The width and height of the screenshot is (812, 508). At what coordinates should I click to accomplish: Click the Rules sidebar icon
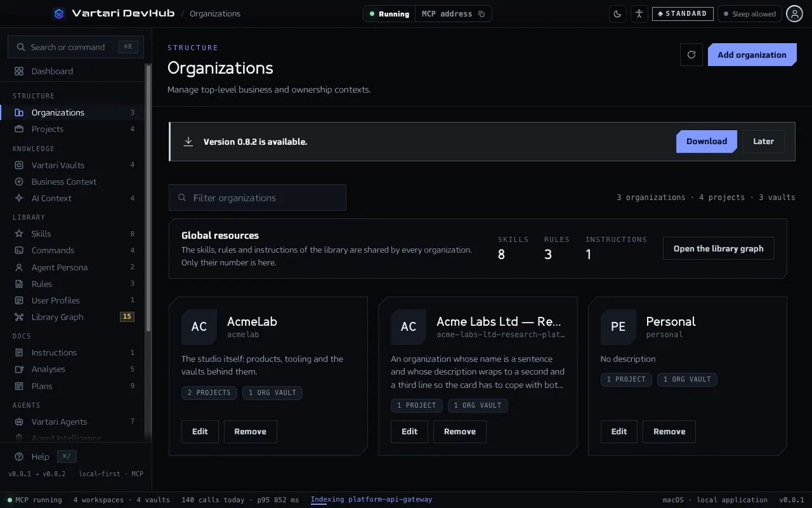(19, 284)
